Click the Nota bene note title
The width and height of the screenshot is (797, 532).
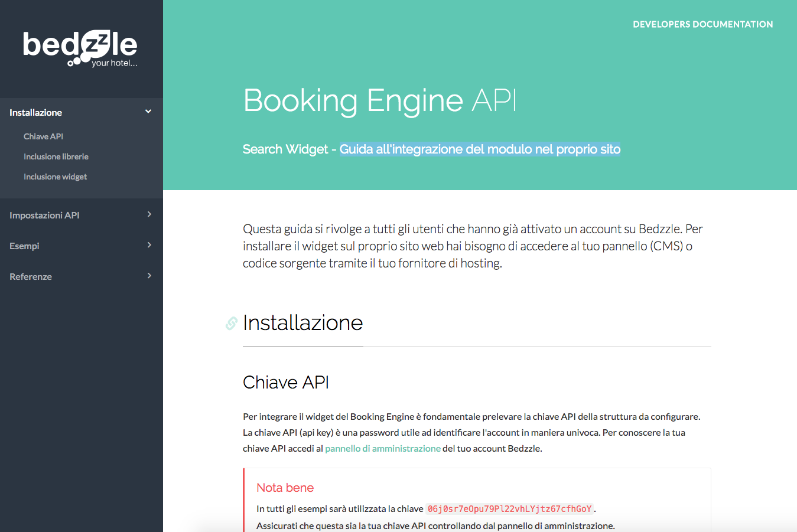(285, 488)
